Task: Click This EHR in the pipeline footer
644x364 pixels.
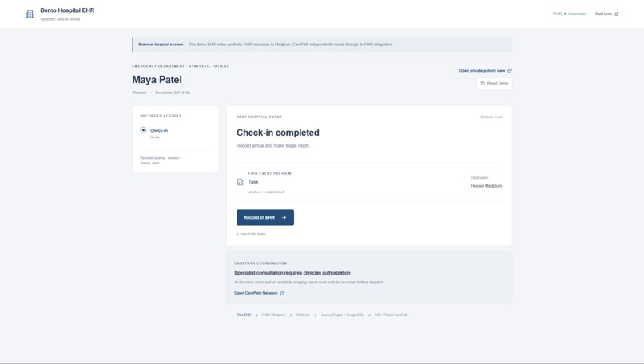Action: (244, 315)
